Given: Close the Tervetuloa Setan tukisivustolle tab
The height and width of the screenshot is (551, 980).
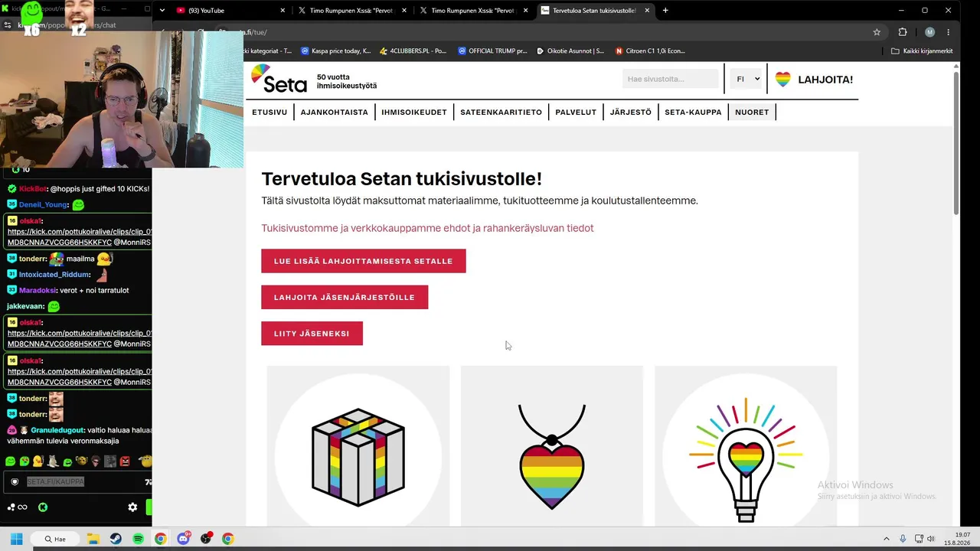Looking at the screenshot, I should click(x=647, y=11).
